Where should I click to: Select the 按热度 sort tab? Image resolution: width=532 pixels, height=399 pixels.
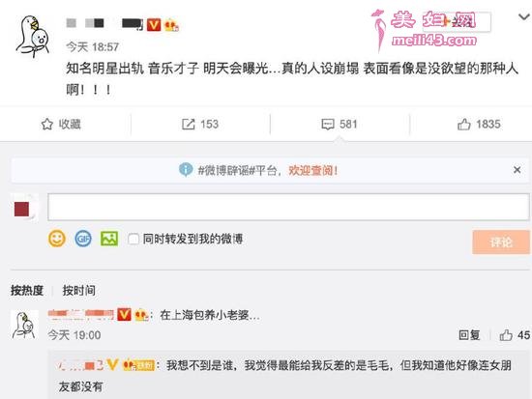[27, 290]
